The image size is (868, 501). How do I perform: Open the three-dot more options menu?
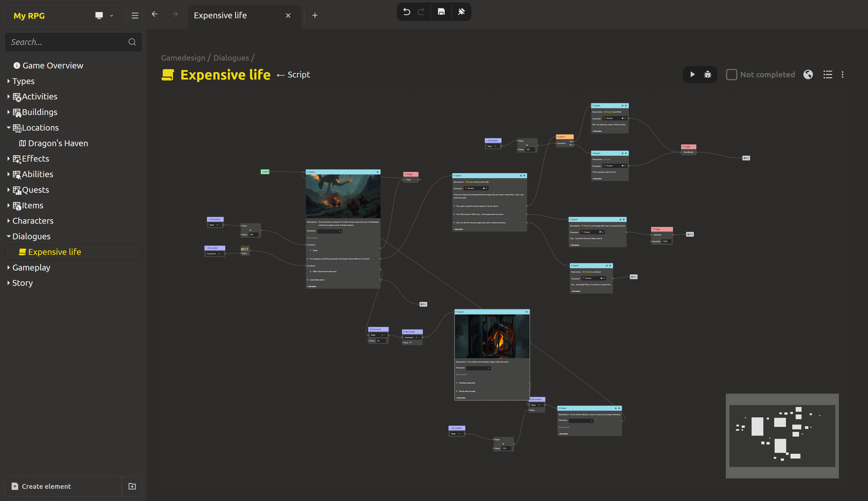[x=842, y=75]
